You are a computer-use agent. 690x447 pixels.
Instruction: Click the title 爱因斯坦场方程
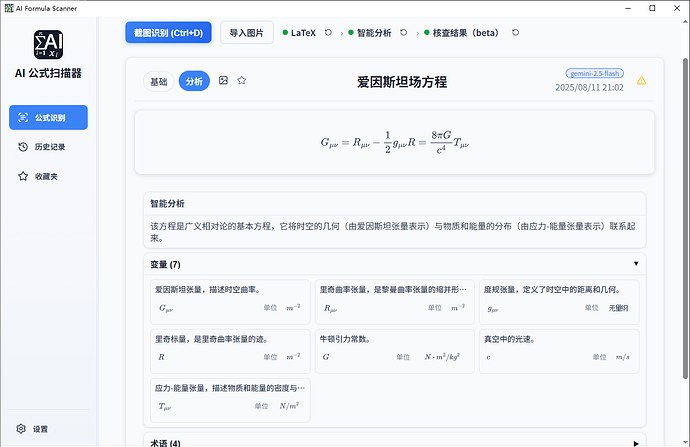pos(402,82)
